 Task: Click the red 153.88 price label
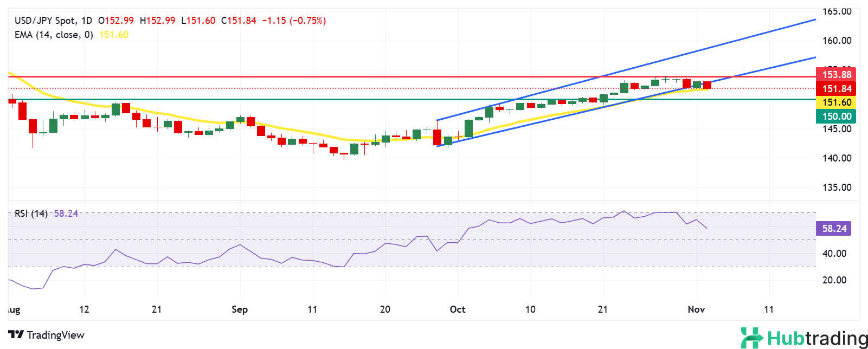tap(837, 75)
